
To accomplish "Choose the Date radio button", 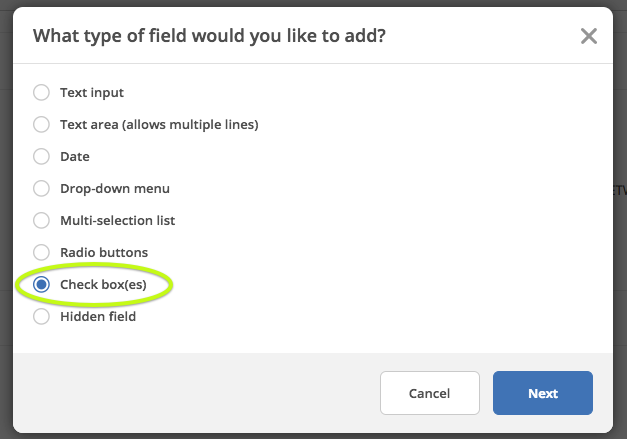I will 41,157.
